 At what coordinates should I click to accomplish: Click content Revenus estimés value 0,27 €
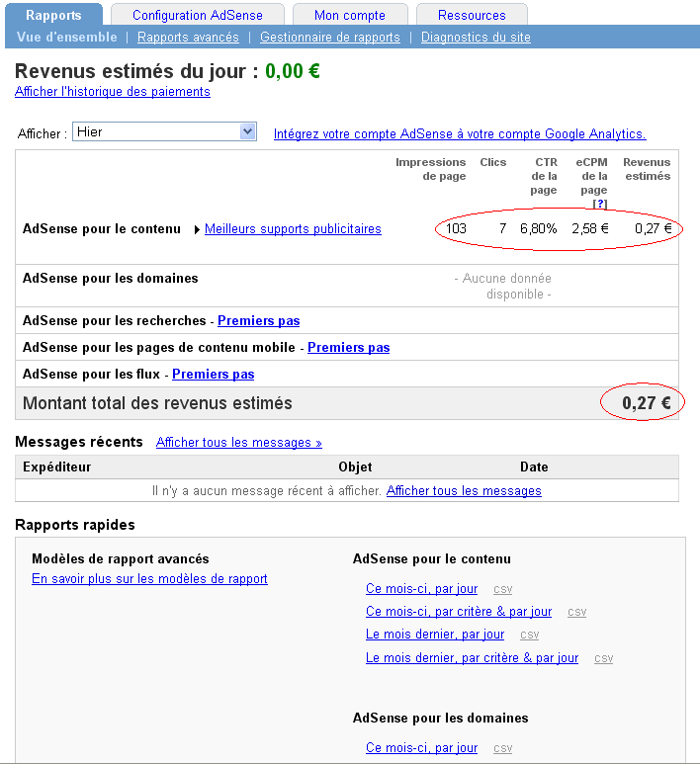tap(654, 228)
